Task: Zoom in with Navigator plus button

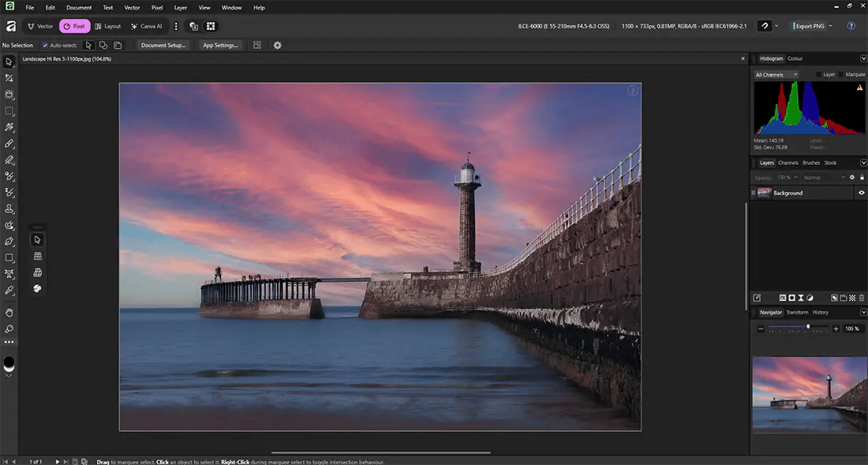Action: [836, 329]
